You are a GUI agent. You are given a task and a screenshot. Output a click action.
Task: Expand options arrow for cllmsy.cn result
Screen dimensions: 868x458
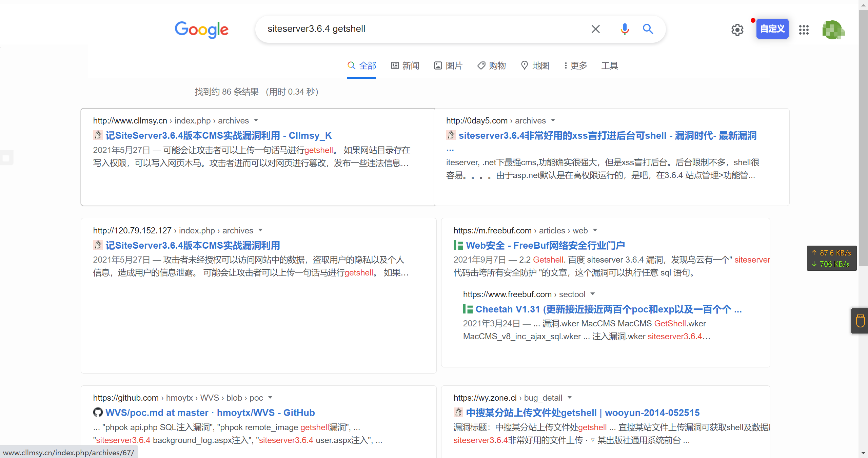[256, 120]
